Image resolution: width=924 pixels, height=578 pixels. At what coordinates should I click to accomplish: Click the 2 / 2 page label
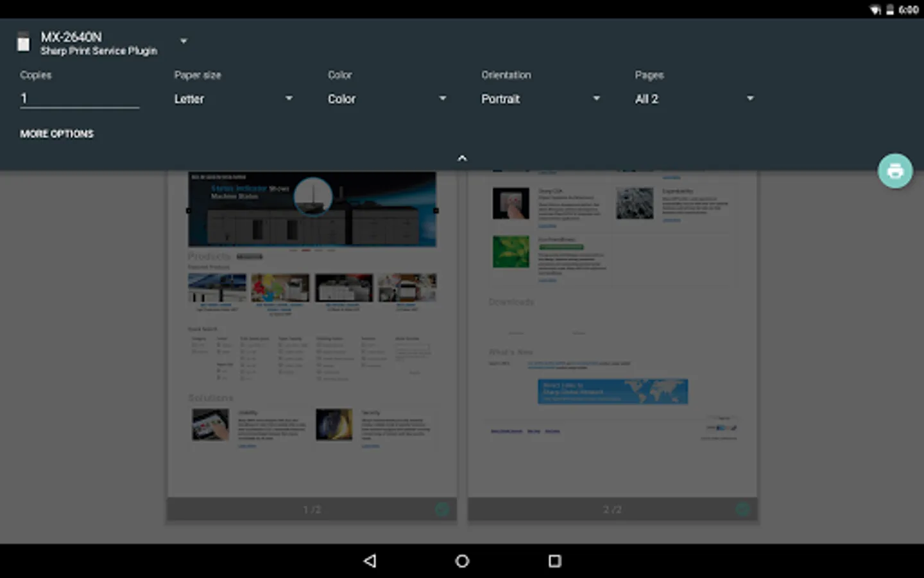(x=612, y=509)
